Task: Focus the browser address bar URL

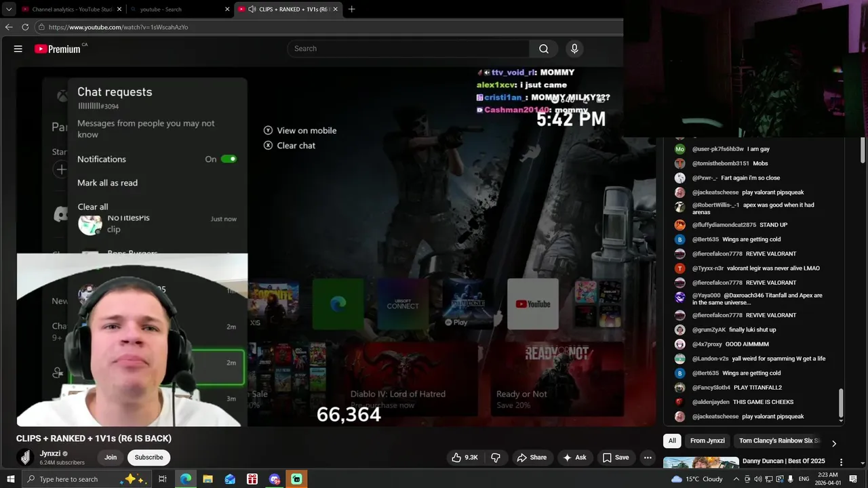Action: coord(118,27)
